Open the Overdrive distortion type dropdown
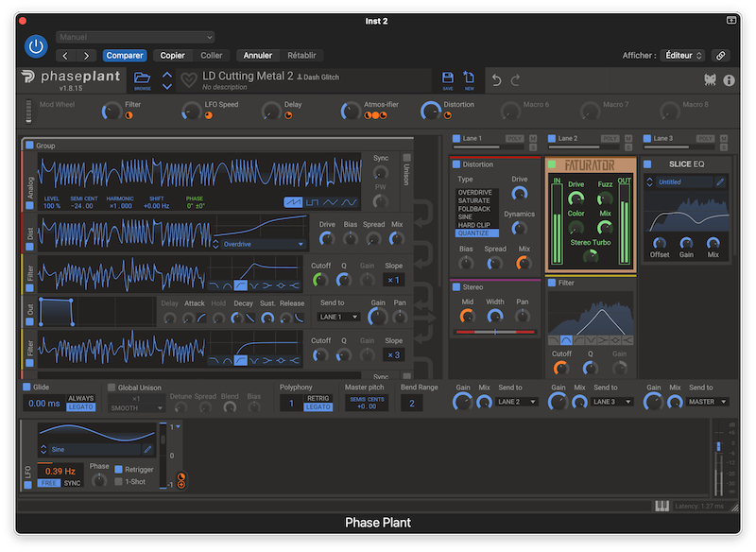756x552 pixels. click(x=263, y=245)
